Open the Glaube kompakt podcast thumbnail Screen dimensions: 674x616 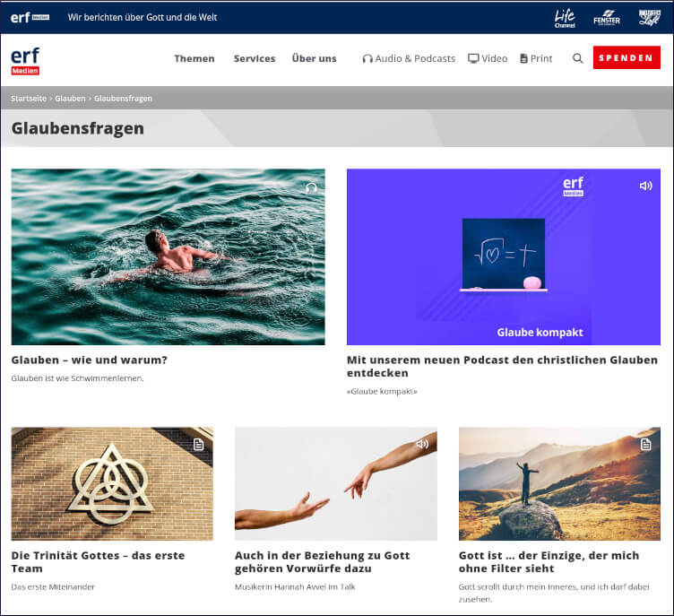504,256
